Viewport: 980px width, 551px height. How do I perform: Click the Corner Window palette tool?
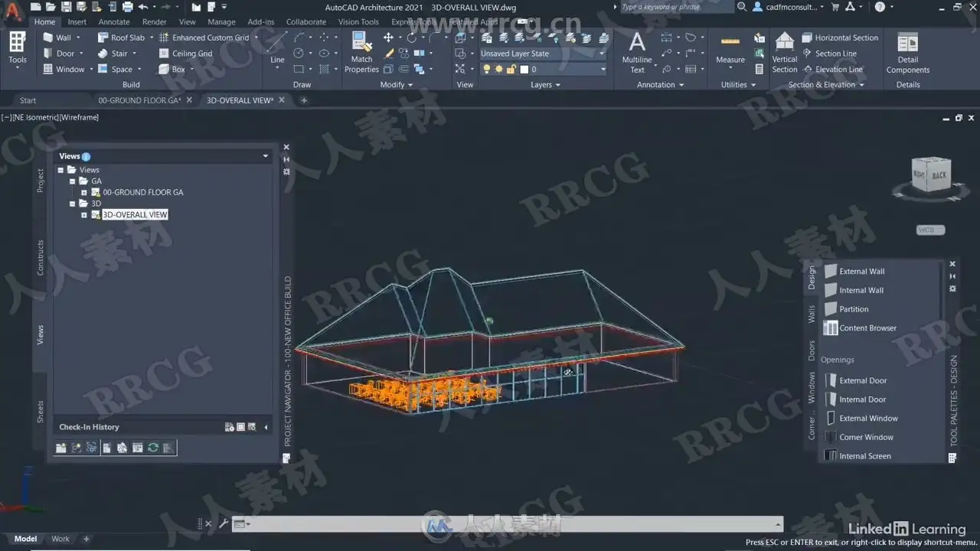point(858,437)
